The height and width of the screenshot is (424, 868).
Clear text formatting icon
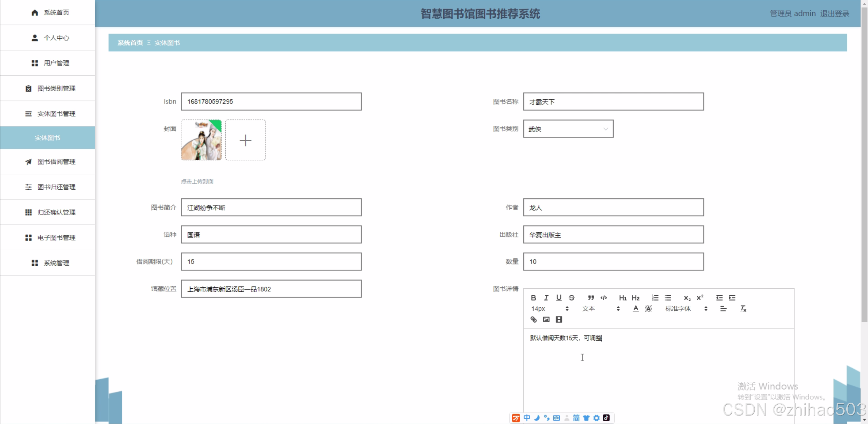pyautogui.click(x=743, y=309)
